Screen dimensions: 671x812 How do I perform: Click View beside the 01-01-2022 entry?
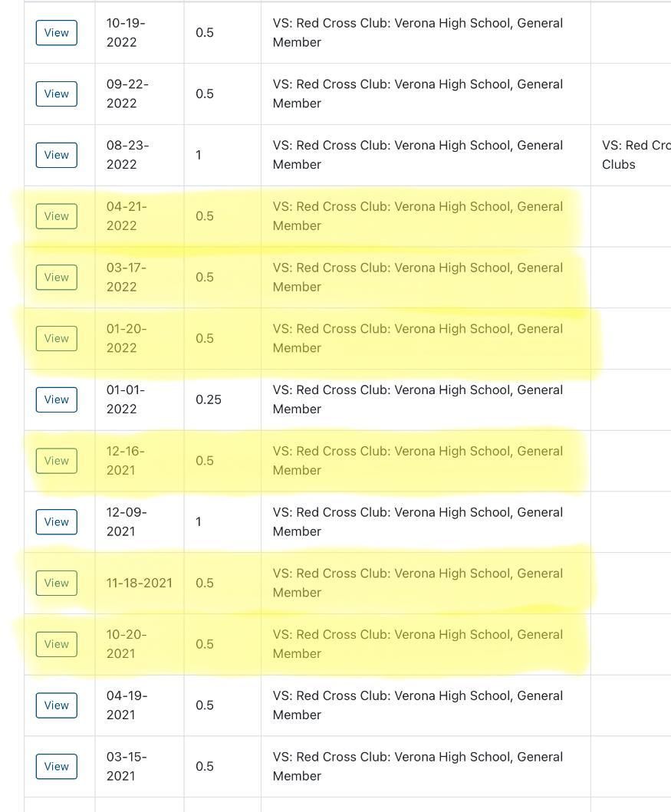(57, 399)
